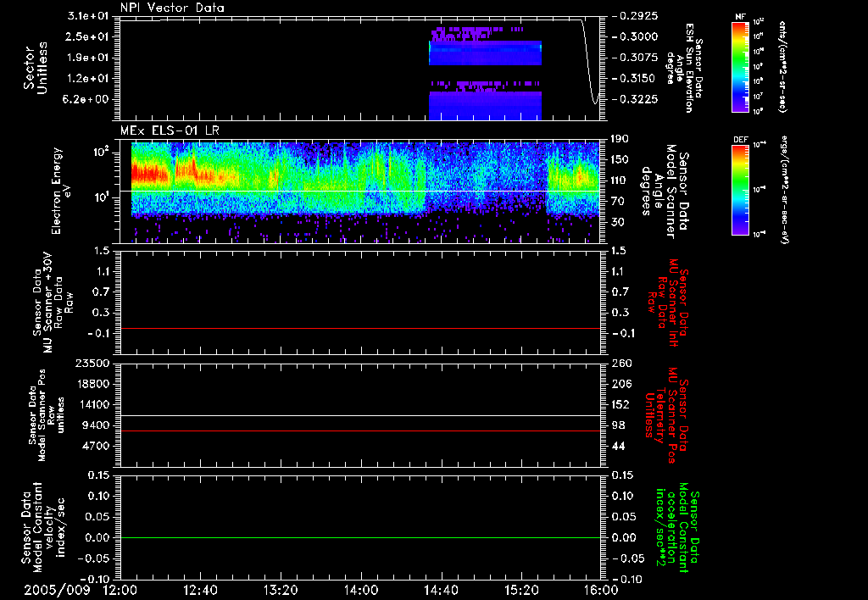The height and width of the screenshot is (600, 868).
Task: Click the '16:00' time tick label
Action: pyautogui.click(x=601, y=590)
